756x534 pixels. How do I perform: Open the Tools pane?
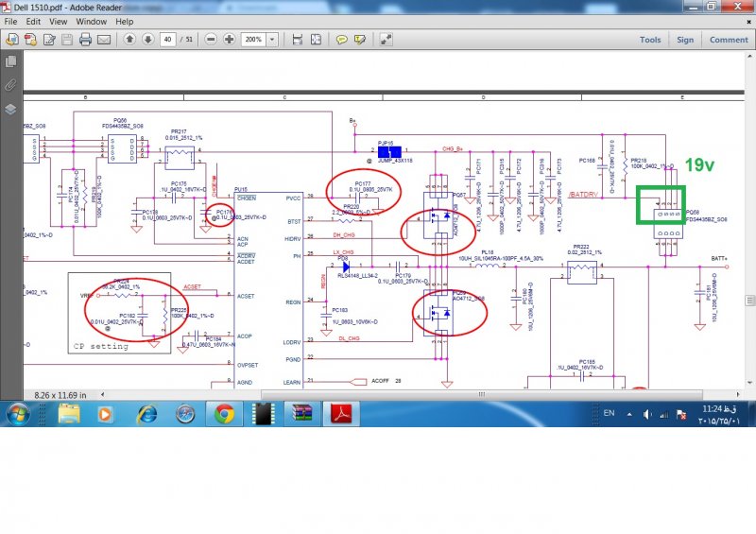click(650, 40)
